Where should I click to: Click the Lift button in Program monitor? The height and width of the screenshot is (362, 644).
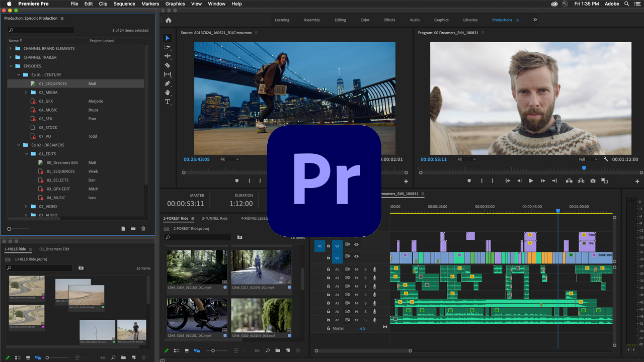click(569, 181)
